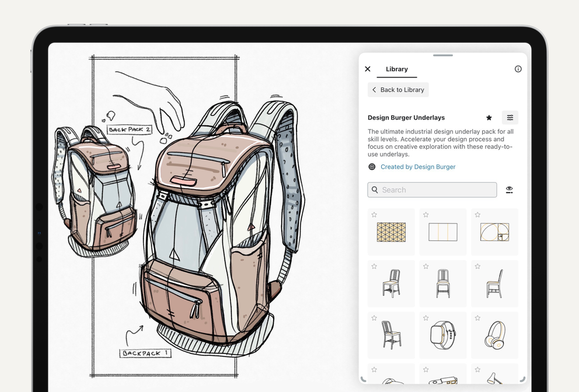This screenshot has height=392, width=579.
Task: Click the globe icon beside creator link
Action: [x=372, y=167]
